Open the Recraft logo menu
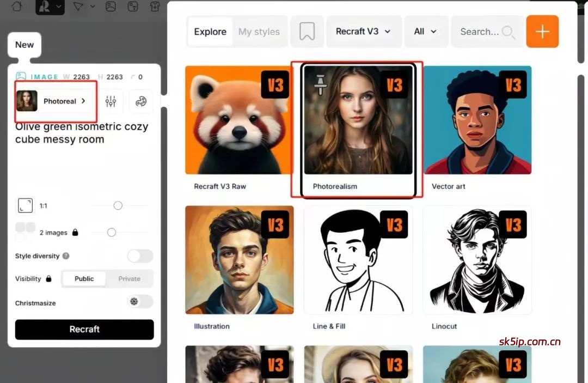The height and width of the screenshot is (383, 588). coord(50,7)
